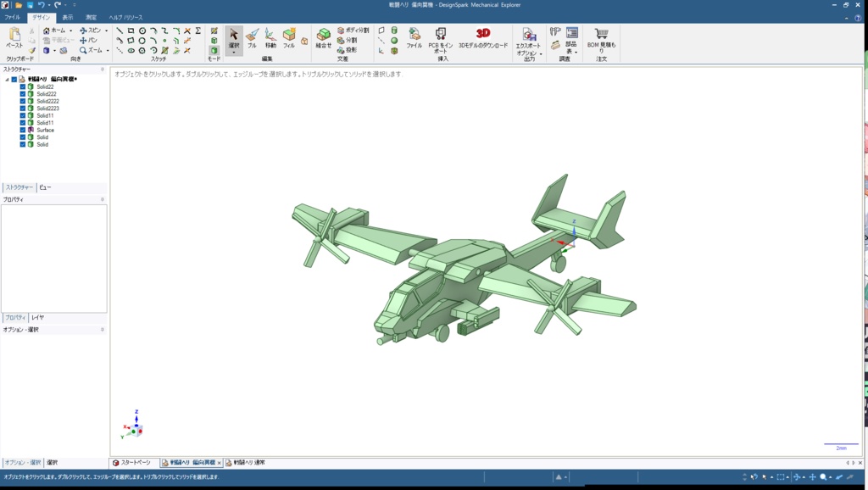
Task: Click the Open folder icon in title bar
Action: pos(19,5)
